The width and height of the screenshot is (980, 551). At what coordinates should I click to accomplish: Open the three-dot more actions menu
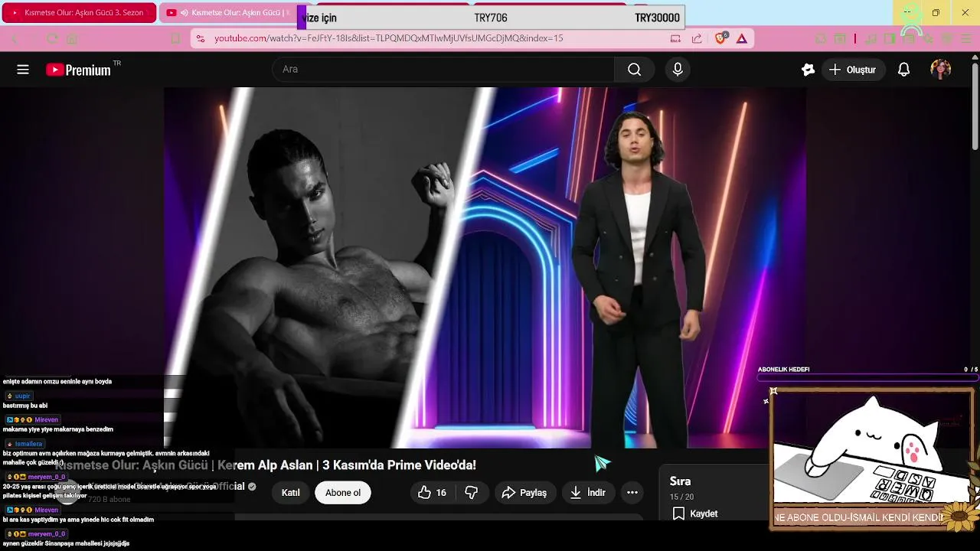tap(632, 493)
